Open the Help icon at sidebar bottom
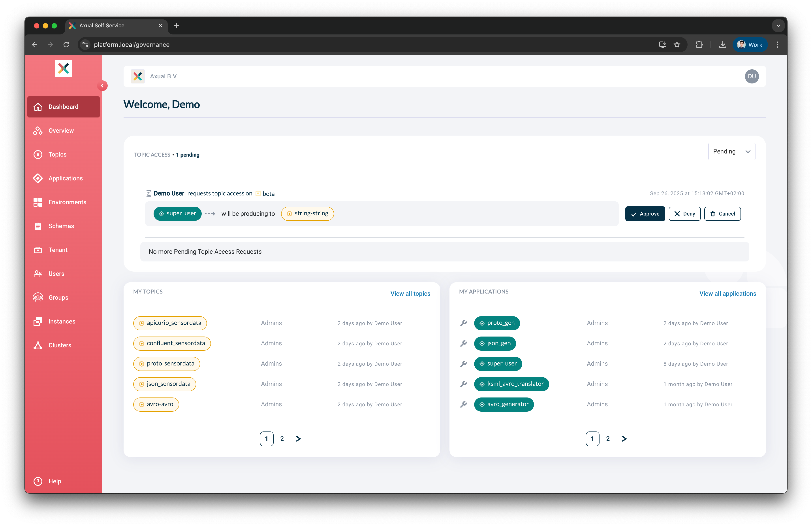The height and width of the screenshot is (526, 812). [x=38, y=481]
